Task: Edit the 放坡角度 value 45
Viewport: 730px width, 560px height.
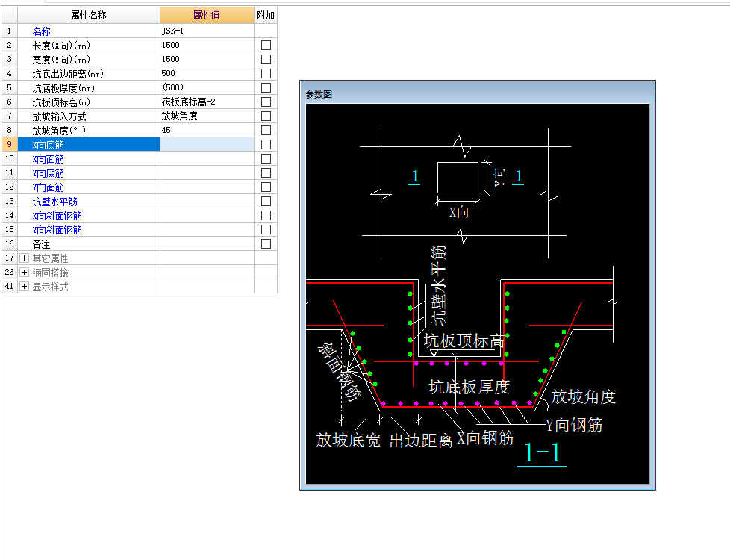Action: tap(207, 130)
